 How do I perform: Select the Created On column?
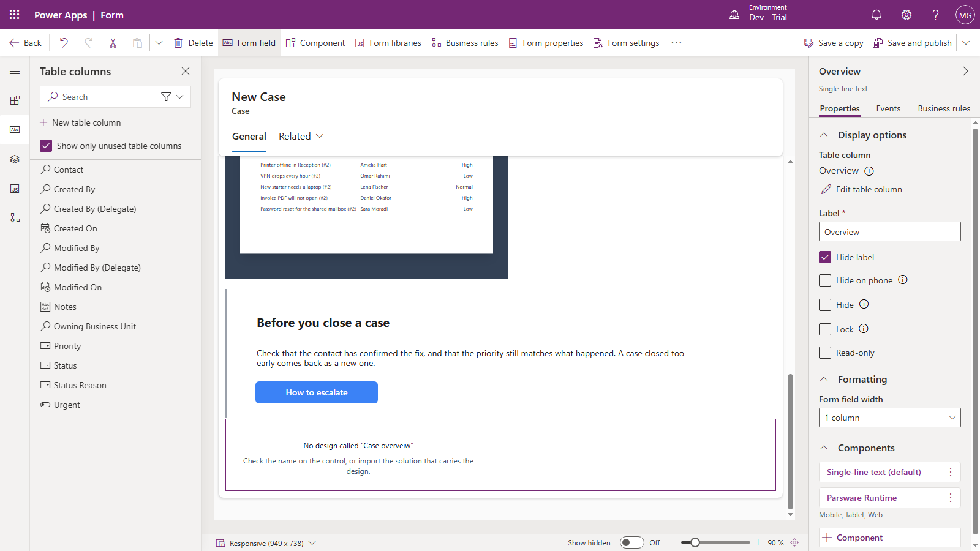pos(115,228)
